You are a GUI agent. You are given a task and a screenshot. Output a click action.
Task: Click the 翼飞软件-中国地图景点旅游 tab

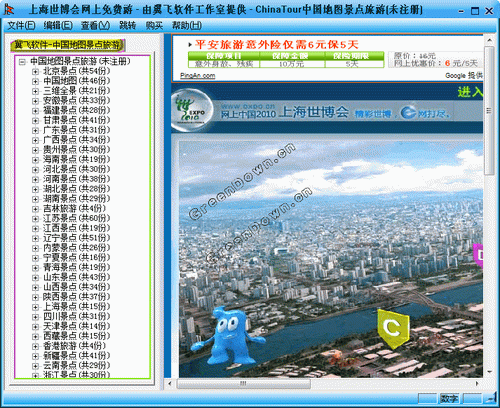click(x=68, y=45)
